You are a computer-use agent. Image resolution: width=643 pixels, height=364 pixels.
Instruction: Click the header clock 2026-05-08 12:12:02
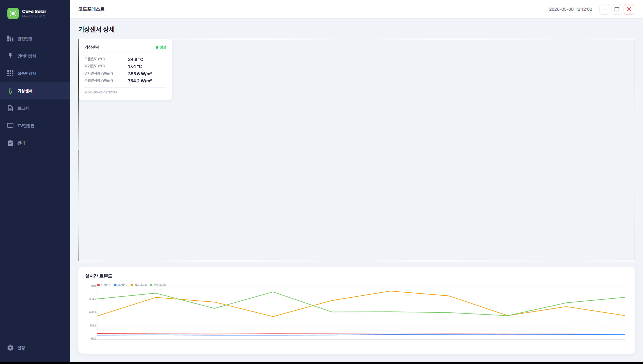click(571, 9)
